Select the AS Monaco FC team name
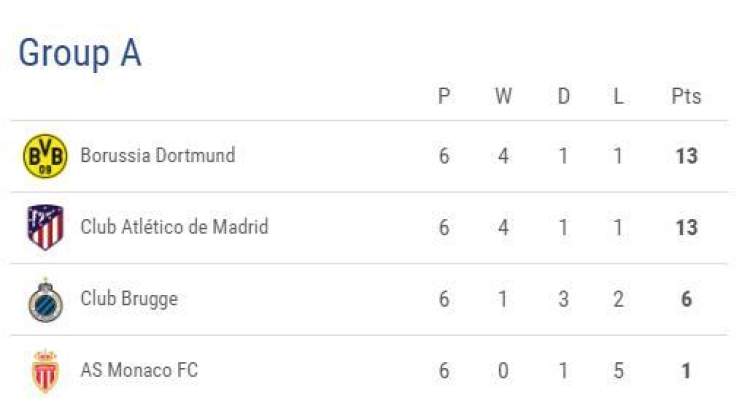The image size is (750, 406). [139, 371]
